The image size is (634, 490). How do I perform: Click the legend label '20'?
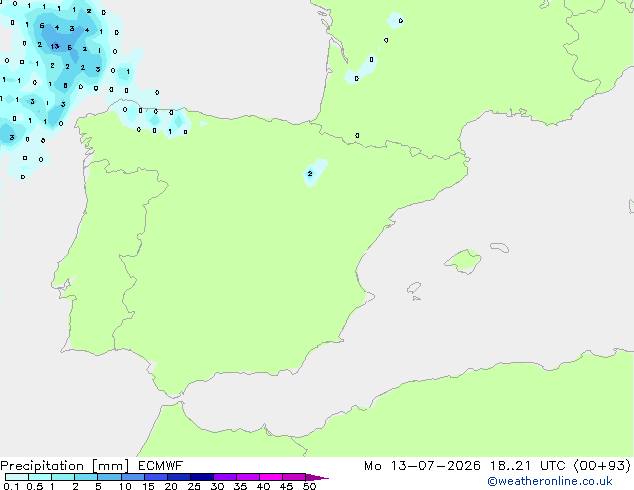click(171, 486)
